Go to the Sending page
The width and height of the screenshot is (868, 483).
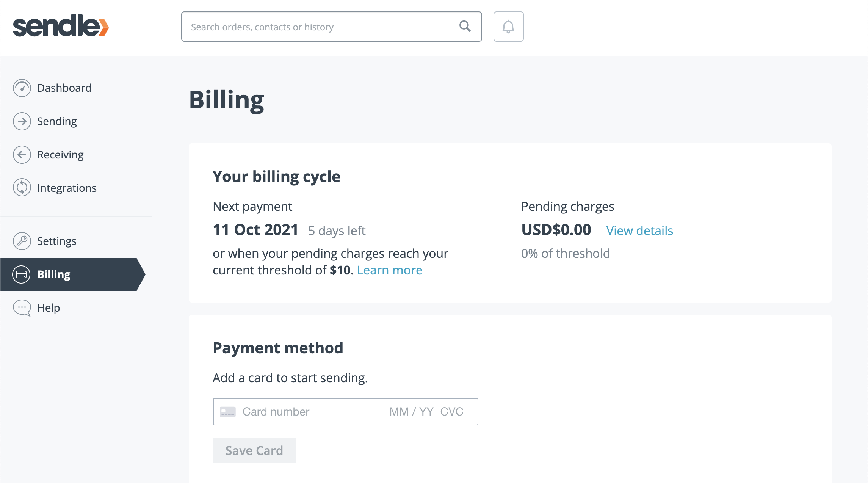click(57, 121)
